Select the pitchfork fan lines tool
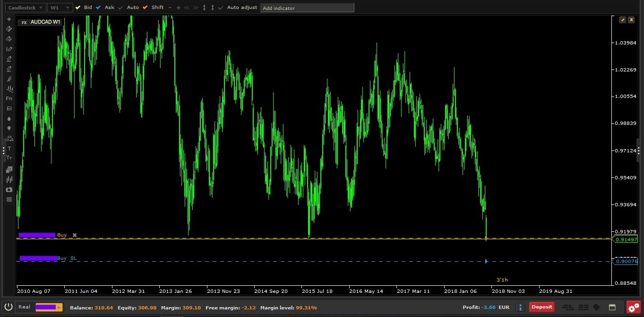 coord(9,79)
